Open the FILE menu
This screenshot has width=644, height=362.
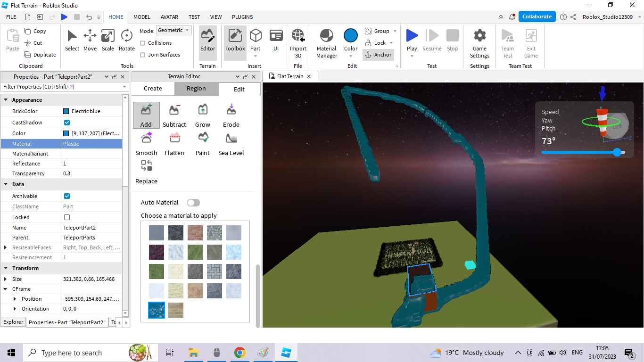click(11, 17)
